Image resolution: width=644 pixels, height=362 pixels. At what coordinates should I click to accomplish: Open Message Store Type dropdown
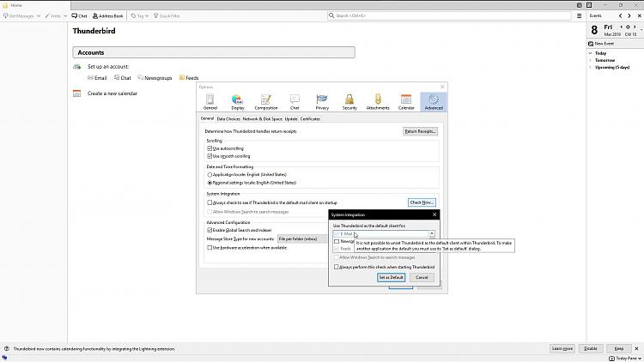point(302,238)
